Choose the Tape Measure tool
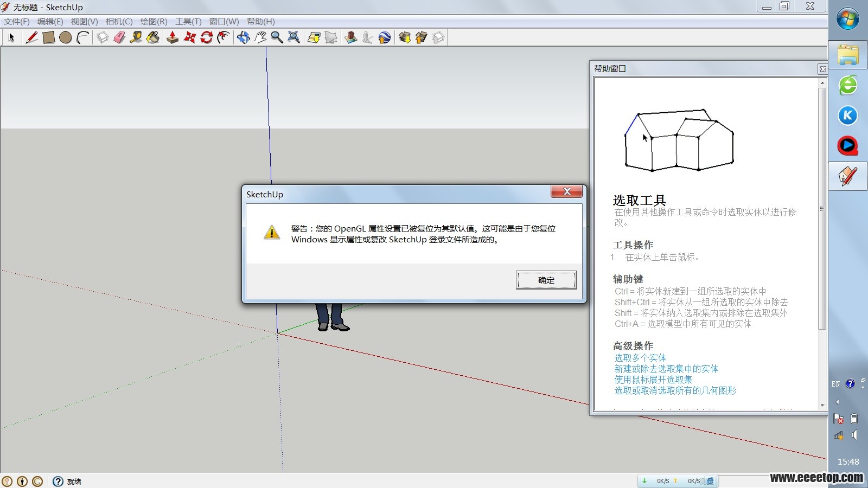 136,37
